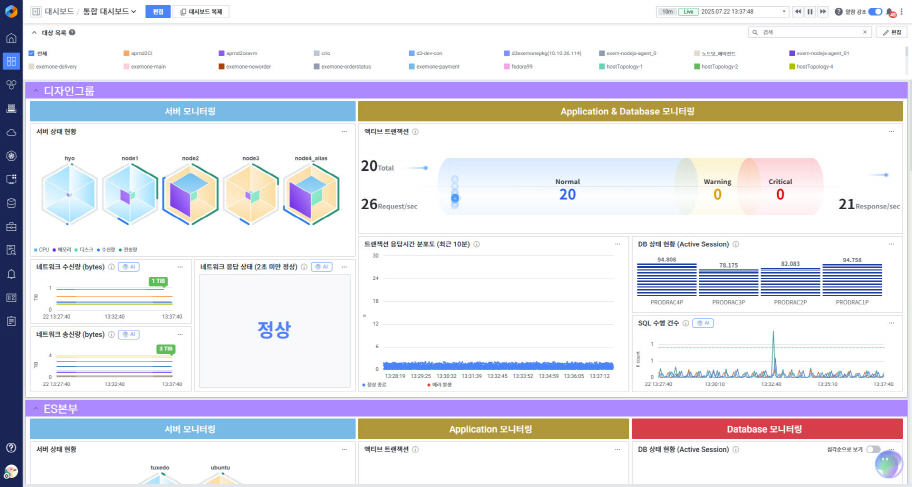
Task: Open the floating AI assistant orb
Action: [889, 463]
